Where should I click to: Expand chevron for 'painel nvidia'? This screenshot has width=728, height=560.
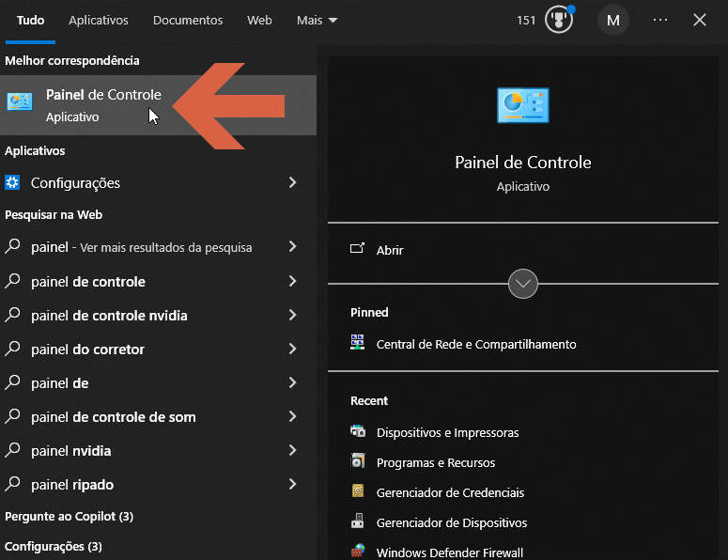coord(292,450)
